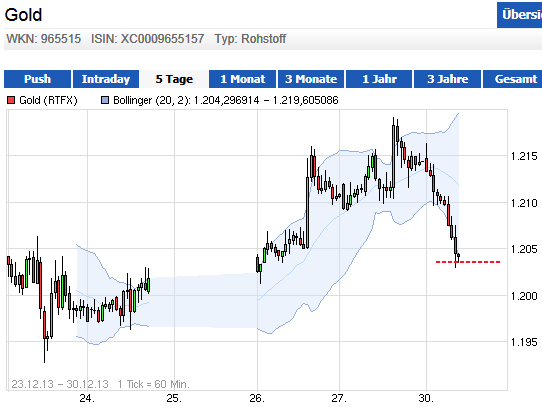Click the 23.12.13 – 30.12.13 date range text
This screenshot has height=407, width=542.
(60, 384)
